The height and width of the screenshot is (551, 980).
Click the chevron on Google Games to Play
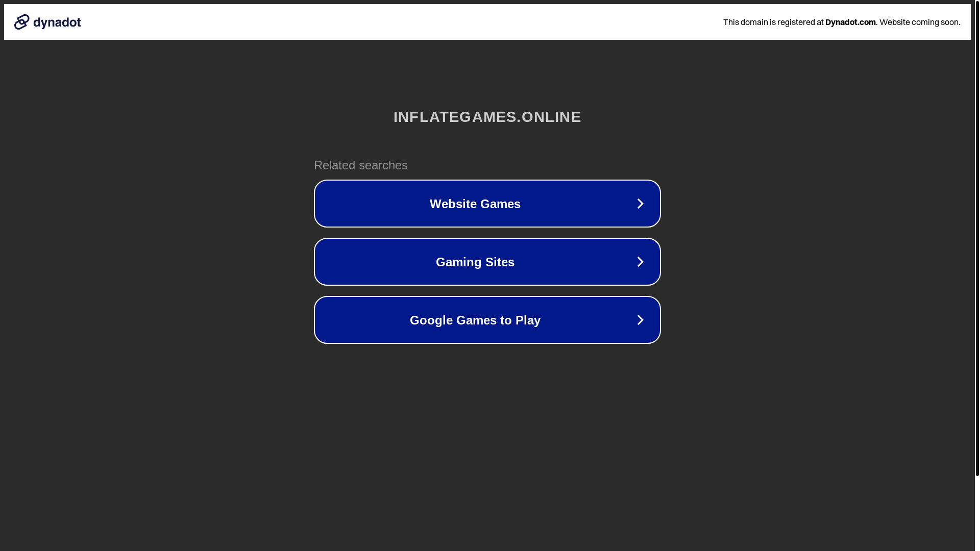tap(640, 320)
